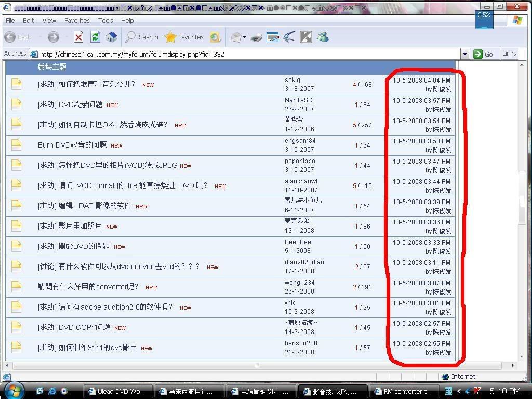This screenshot has height=399, width=532.
Task: Expand the address bar dropdown arrow
Action: click(464, 54)
